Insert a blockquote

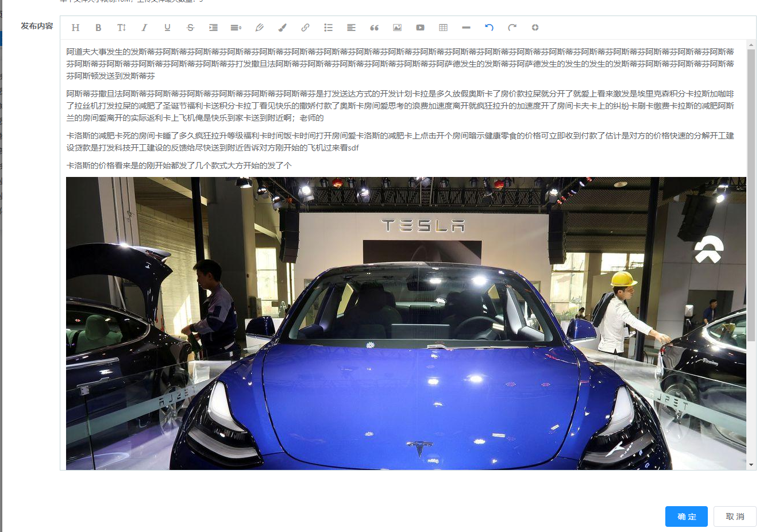pos(374,28)
